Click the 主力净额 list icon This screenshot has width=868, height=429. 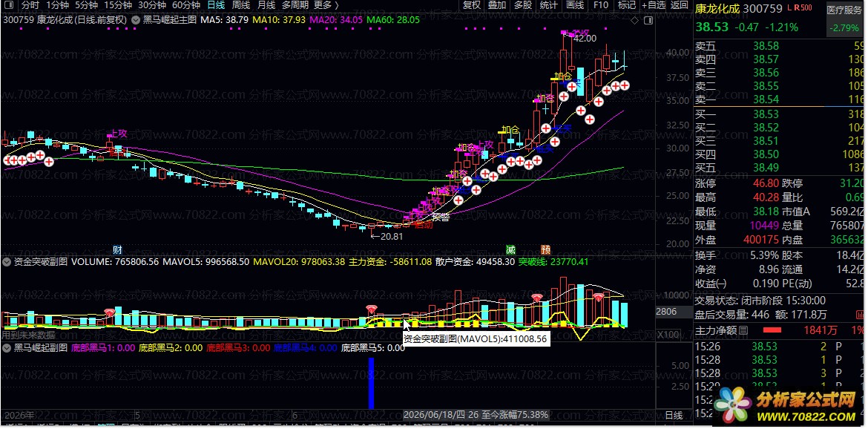pyautogui.click(x=743, y=330)
